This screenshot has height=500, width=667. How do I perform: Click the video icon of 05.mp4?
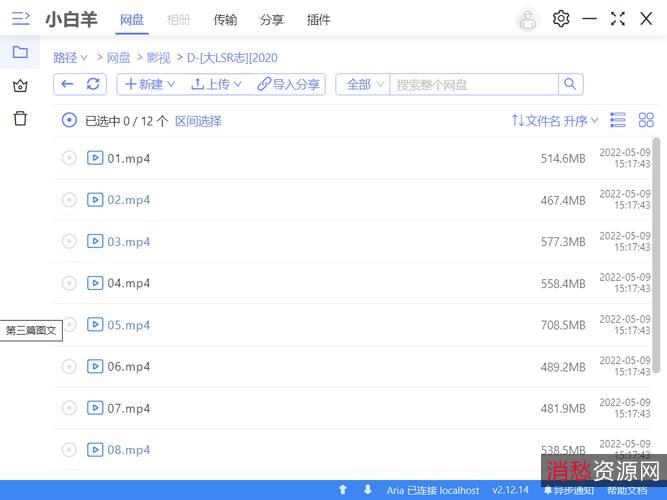coord(95,325)
